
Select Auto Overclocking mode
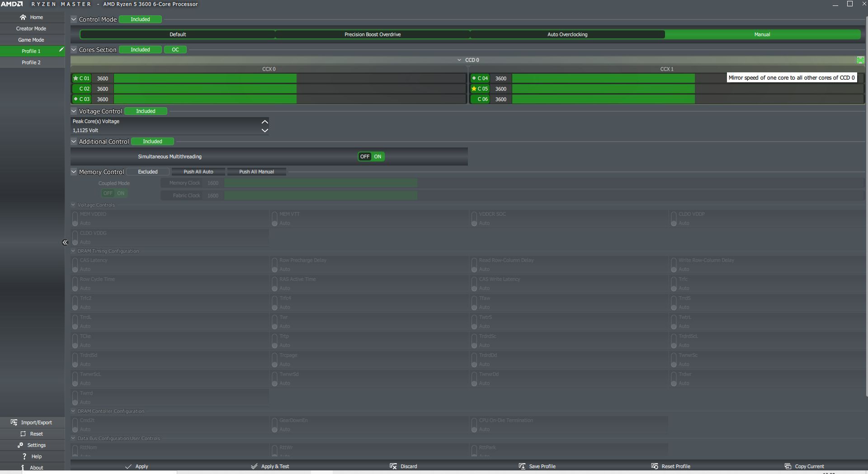(x=567, y=34)
